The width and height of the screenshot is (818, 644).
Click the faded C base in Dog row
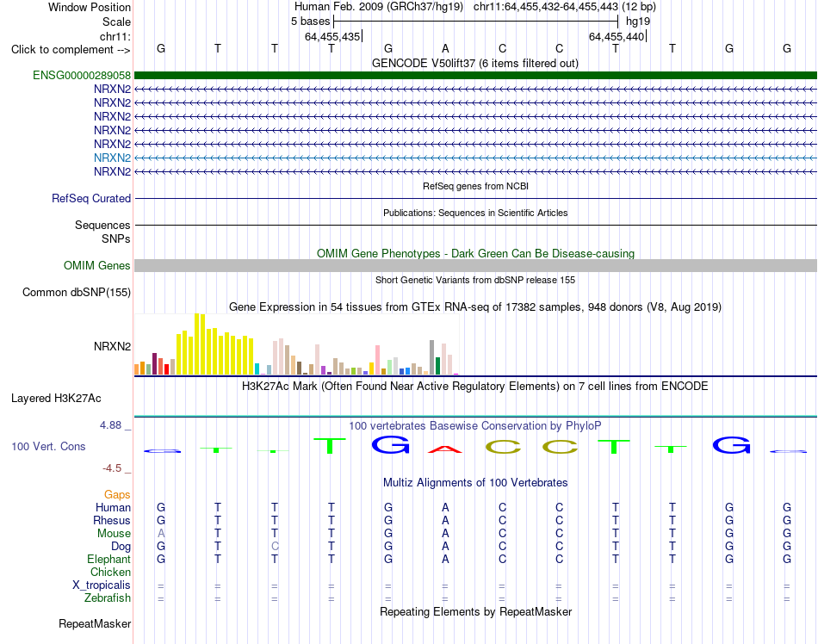275,547
